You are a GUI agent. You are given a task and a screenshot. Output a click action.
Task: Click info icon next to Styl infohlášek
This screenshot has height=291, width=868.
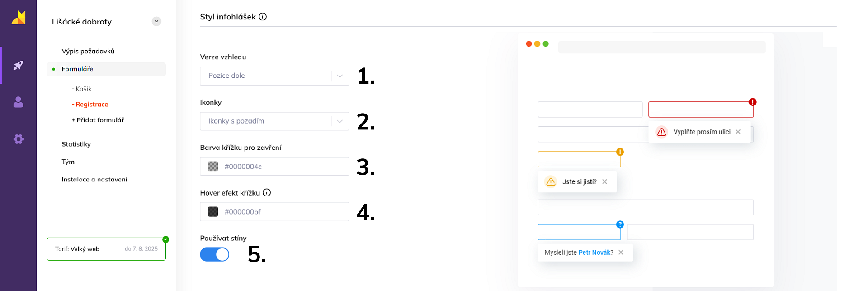(263, 17)
